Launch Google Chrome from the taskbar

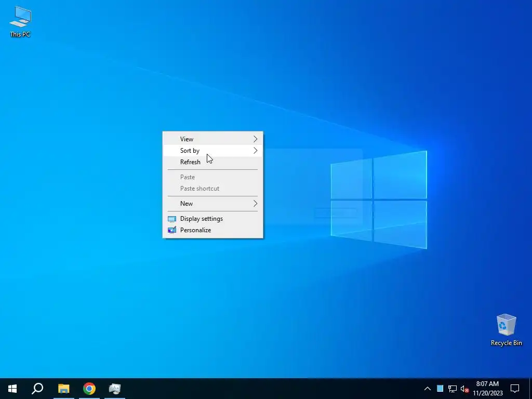[89, 389]
